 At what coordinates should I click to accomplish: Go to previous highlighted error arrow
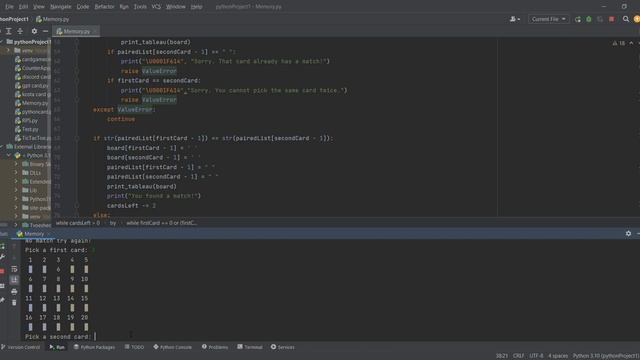pos(631,43)
